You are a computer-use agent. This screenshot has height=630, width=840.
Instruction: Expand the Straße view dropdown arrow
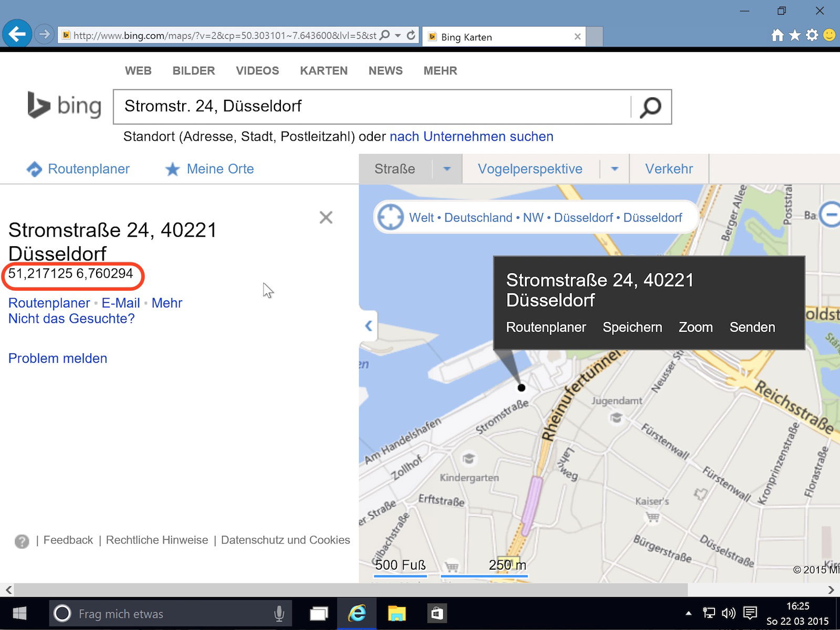point(447,169)
